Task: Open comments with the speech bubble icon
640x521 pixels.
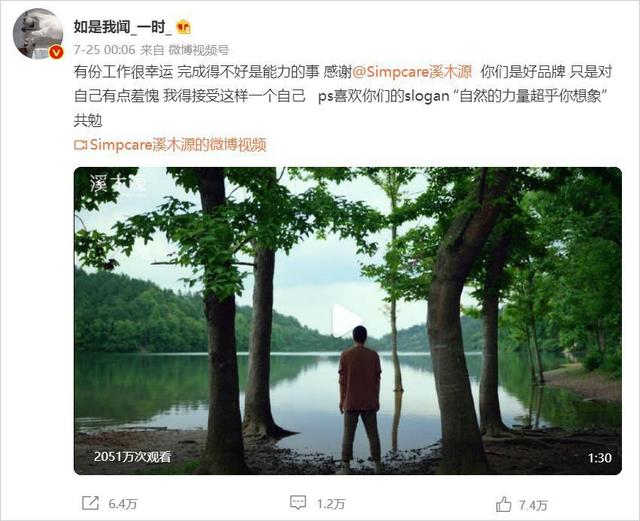Action: point(298,503)
